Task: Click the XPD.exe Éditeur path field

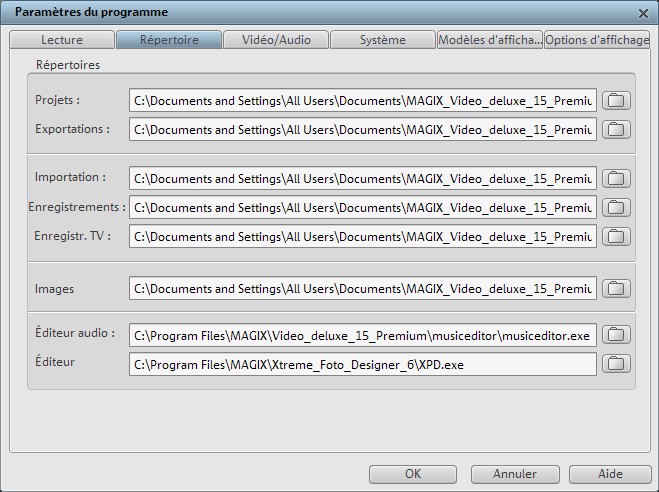Action: 363,364
